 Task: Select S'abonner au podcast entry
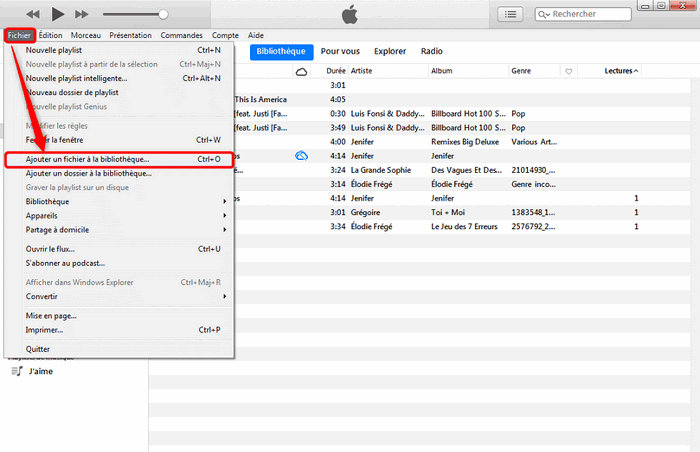(119, 263)
